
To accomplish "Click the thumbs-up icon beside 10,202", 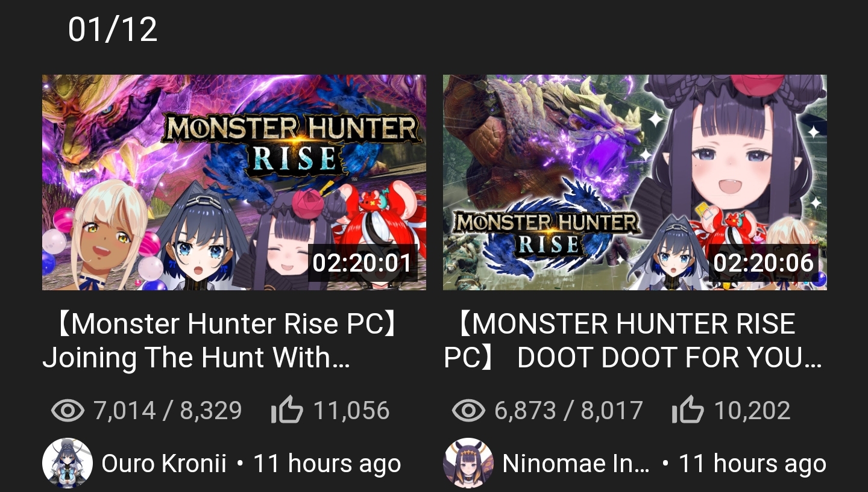I will point(687,411).
